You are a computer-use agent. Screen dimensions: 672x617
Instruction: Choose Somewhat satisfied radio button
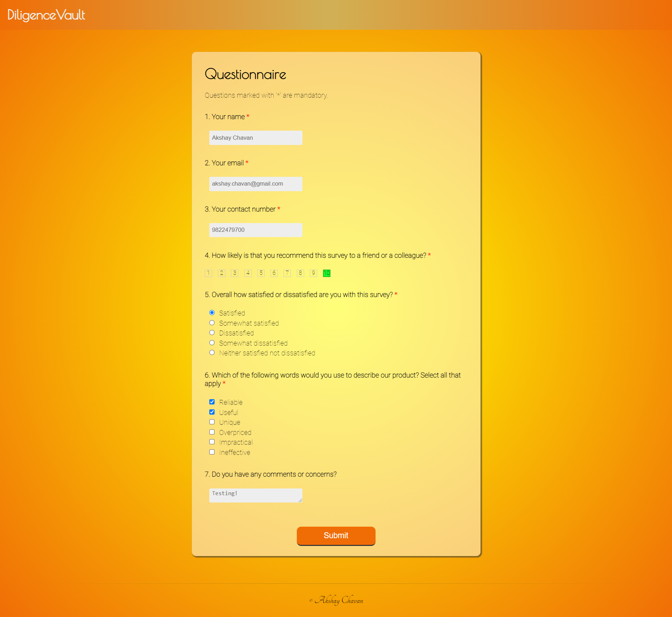[x=212, y=323]
